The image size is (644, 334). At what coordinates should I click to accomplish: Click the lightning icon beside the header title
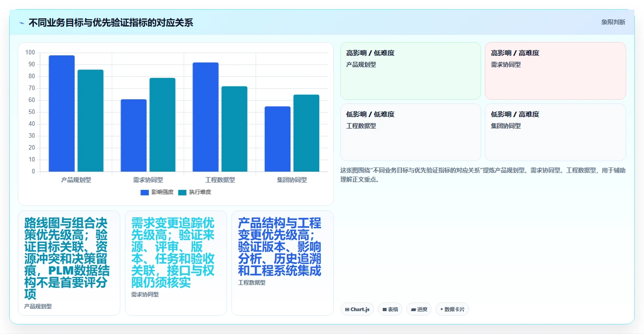click(22, 23)
